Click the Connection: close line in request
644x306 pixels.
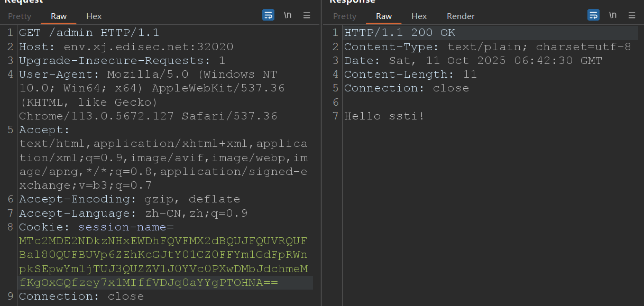[81, 296]
